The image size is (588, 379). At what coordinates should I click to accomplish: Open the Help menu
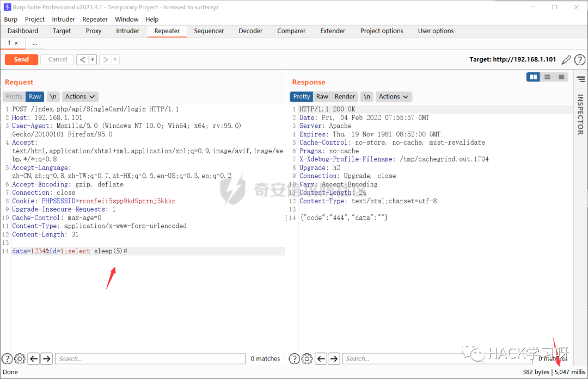pyautogui.click(x=152, y=19)
